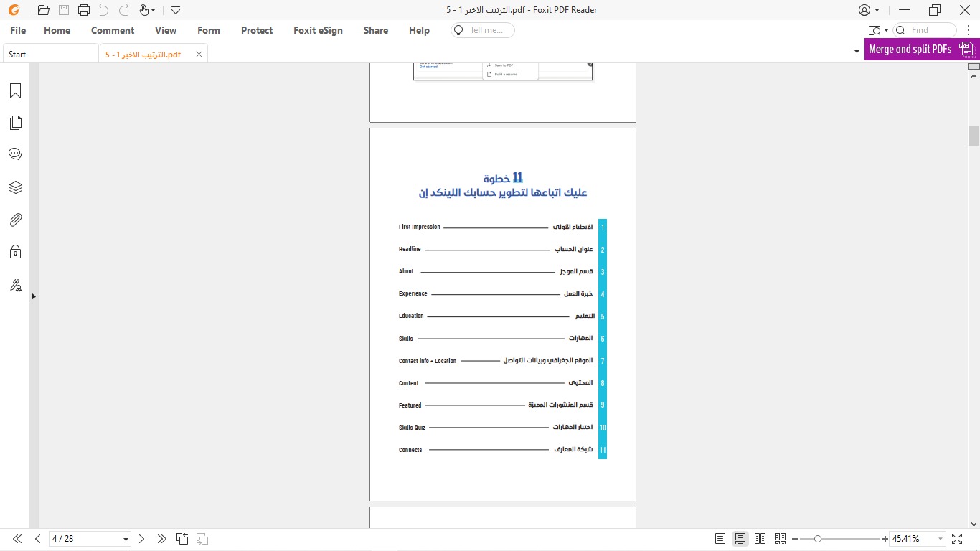This screenshot has height=551, width=980.
Task: Switch to the Start tab
Action: pos(50,54)
